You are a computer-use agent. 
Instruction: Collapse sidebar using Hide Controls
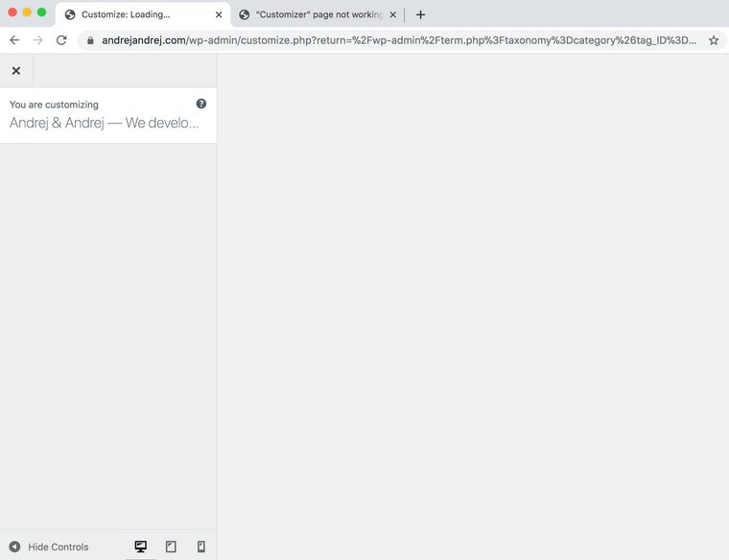[x=50, y=547]
